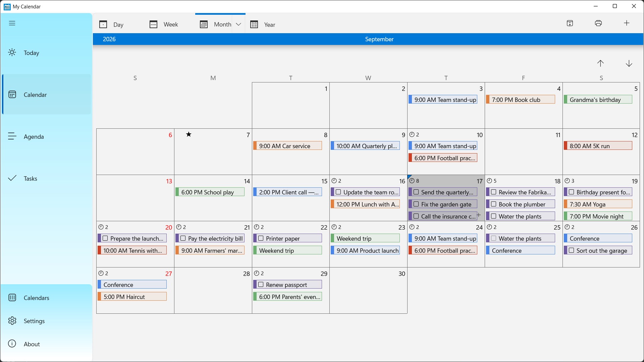Click the print icon in toolbar
The height and width of the screenshot is (362, 644).
pos(598,23)
